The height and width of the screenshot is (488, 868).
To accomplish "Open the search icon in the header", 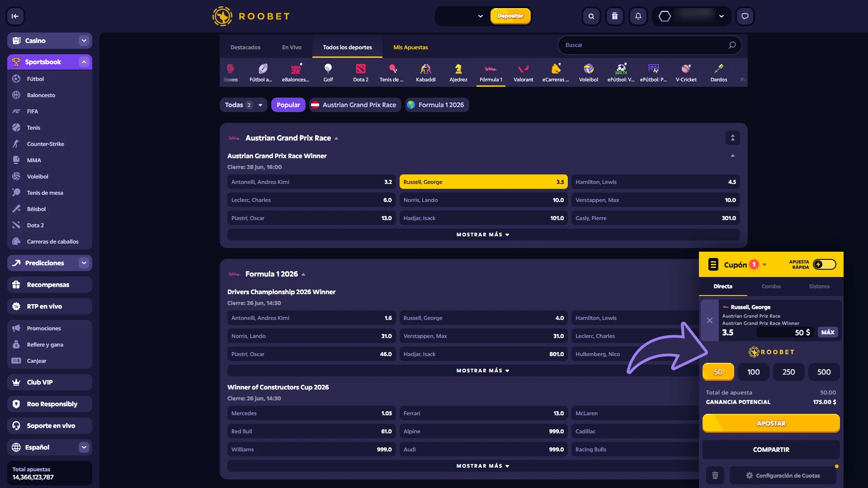I will (x=591, y=16).
